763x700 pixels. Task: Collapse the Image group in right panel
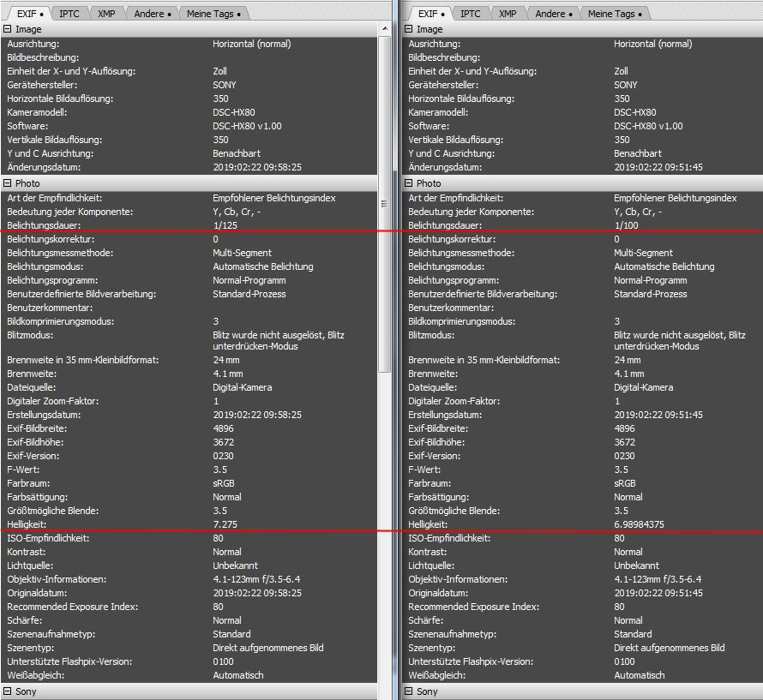408,28
